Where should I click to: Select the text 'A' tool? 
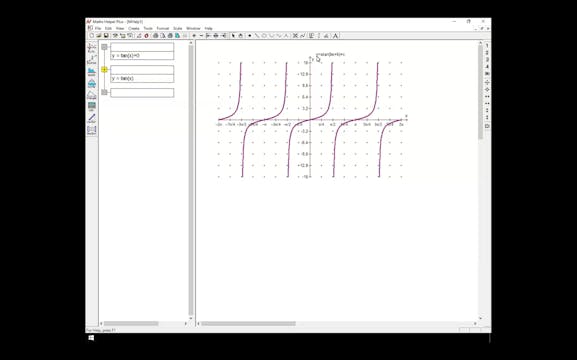point(335,36)
